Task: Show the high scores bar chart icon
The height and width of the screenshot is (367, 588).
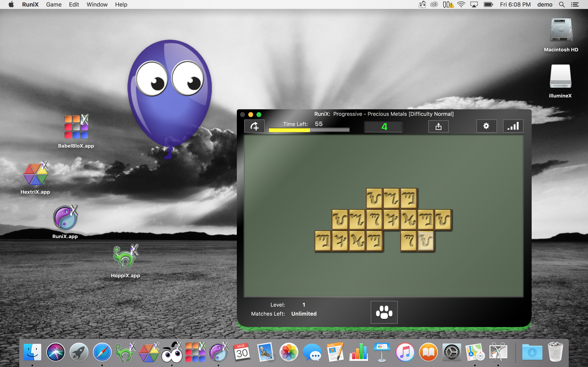Action: coord(513,126)
